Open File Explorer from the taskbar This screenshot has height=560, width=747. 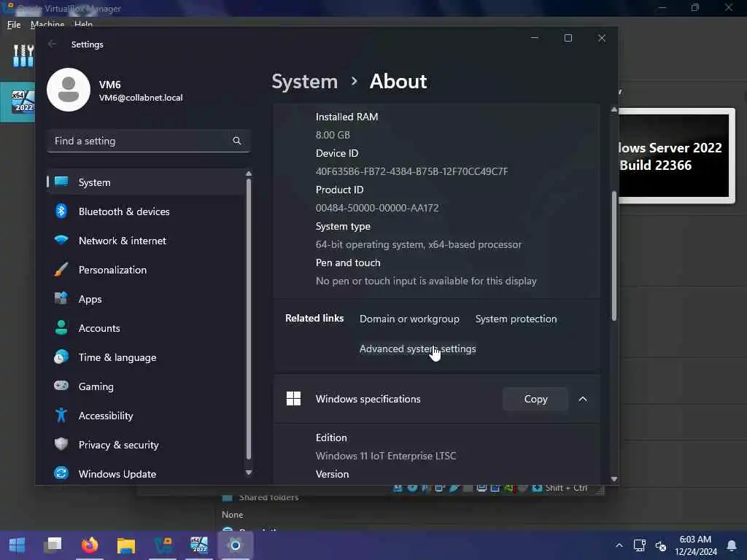coord(126,545)
